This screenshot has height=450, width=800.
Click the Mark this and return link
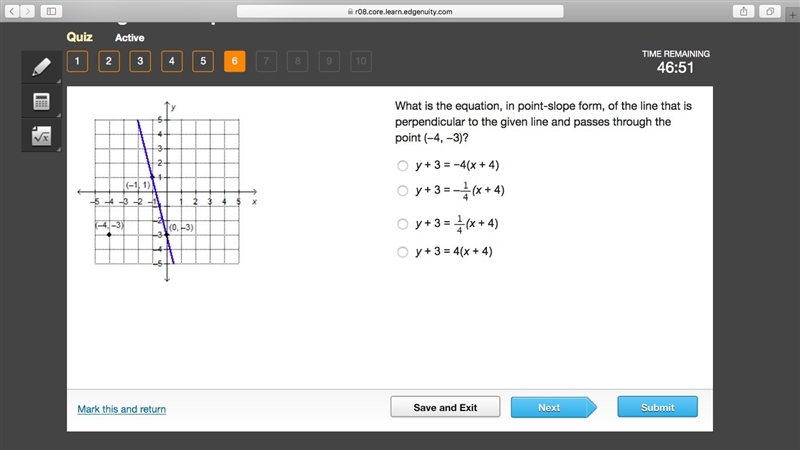(x=121, y=409)
